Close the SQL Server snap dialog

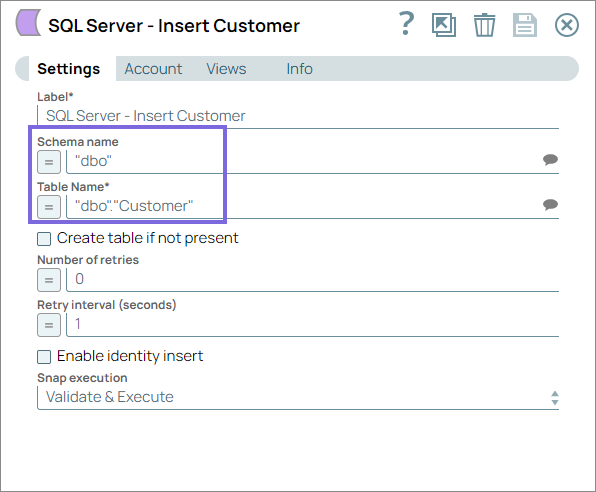tap(567, 25)
